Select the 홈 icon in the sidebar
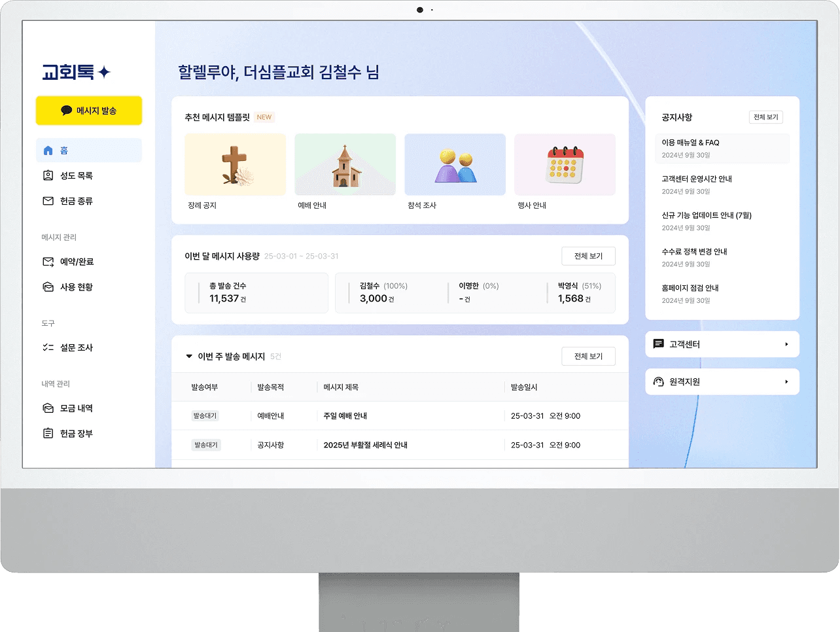This screenshot has height=632, width=840. point(48,150)
